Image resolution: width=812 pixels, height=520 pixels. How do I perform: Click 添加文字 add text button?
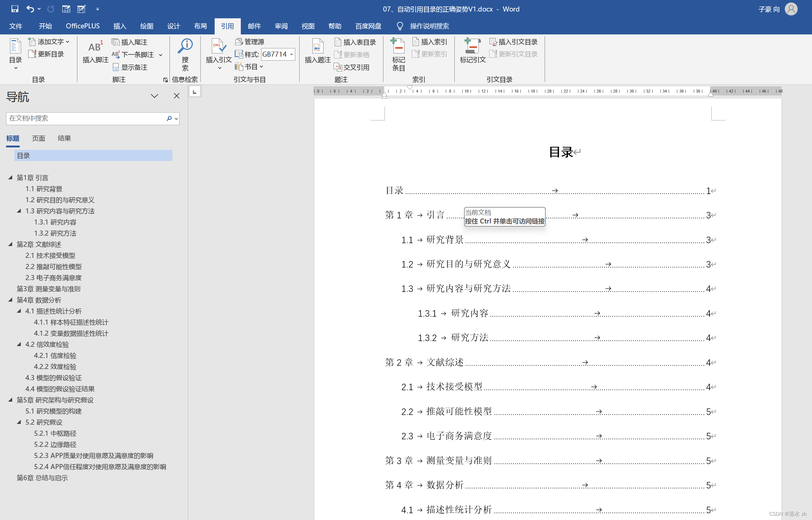pyautogui.click(x=49, y=42)
